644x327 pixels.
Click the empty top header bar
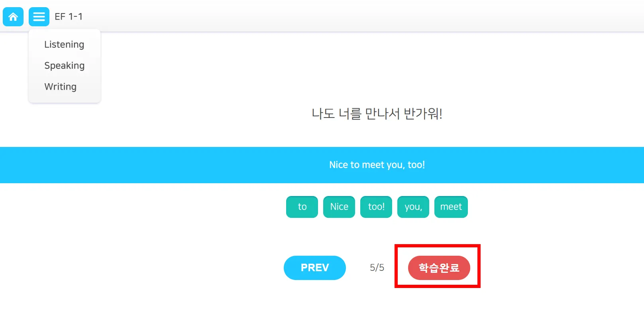[359, 17]
